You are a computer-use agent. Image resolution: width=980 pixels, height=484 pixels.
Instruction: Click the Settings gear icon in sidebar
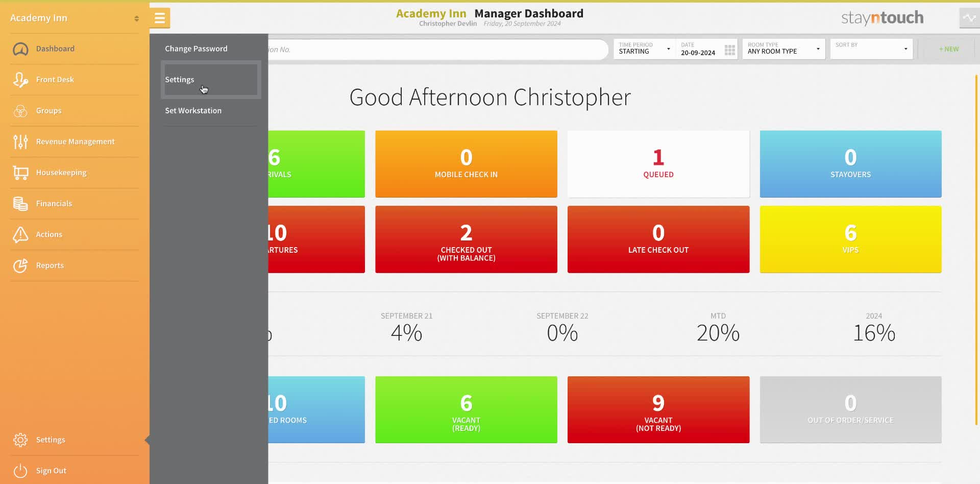(x=20, y=440)
